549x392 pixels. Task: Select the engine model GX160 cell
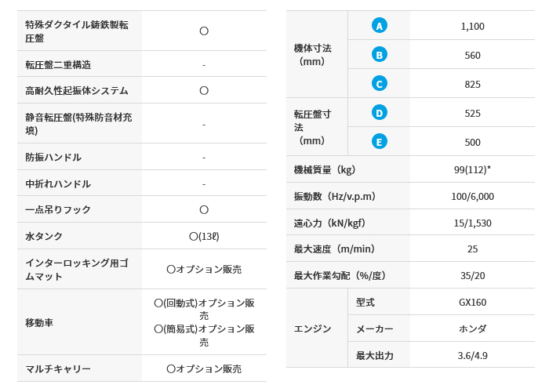[472, 302]
